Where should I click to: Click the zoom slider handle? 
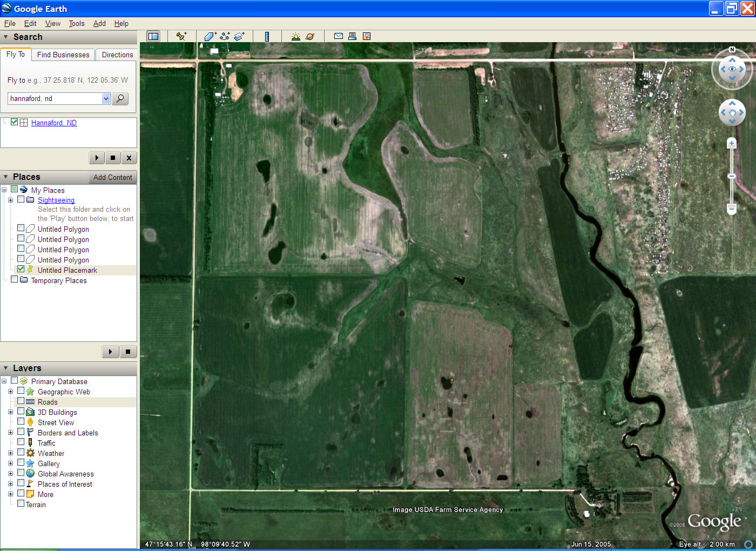coord(732,176)
